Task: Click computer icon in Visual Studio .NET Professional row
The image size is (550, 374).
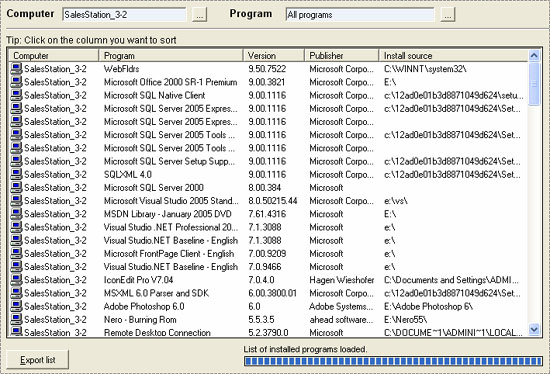Action: (x=16, y=227)
